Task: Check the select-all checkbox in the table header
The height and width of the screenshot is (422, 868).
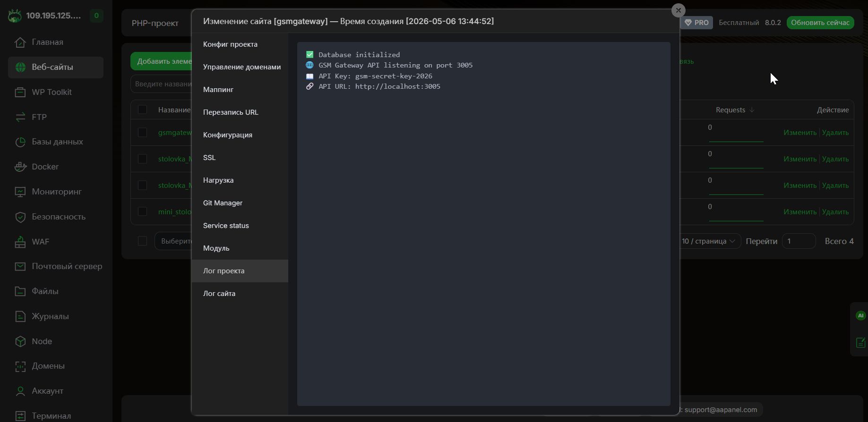Action: (142, 110)
